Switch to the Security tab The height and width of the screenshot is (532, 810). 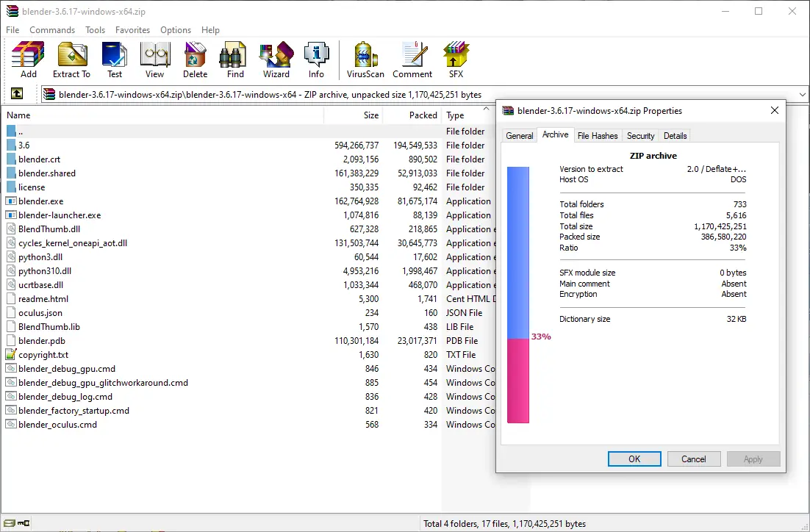[640, 136]
